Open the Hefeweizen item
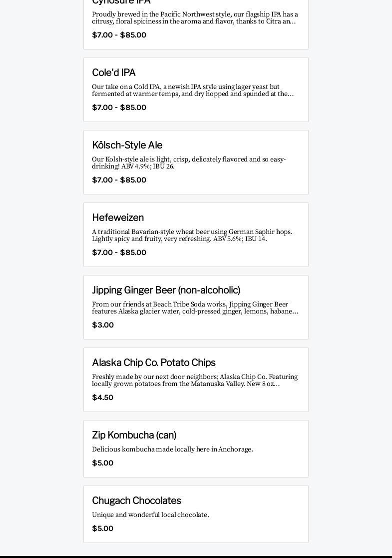 pos(196,234)
